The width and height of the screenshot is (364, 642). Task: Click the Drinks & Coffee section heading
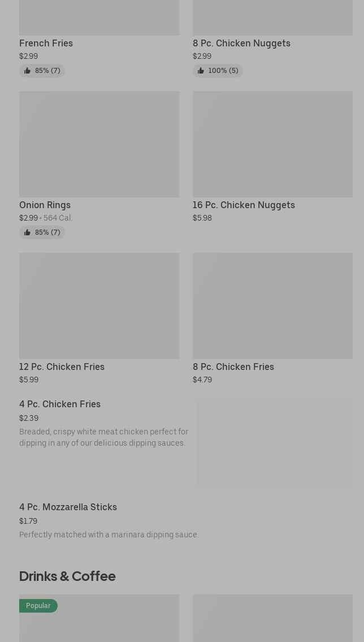(67, 576)
